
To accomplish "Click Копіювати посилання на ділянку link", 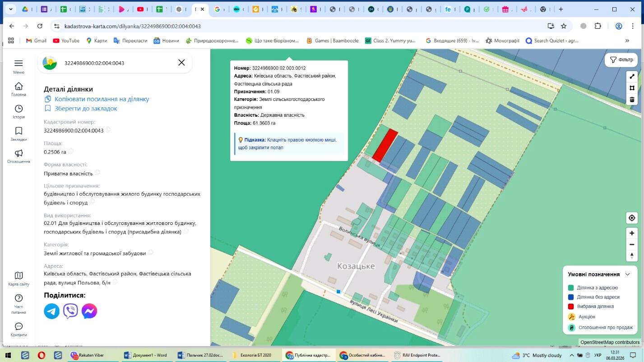I will tap(102, 99).
